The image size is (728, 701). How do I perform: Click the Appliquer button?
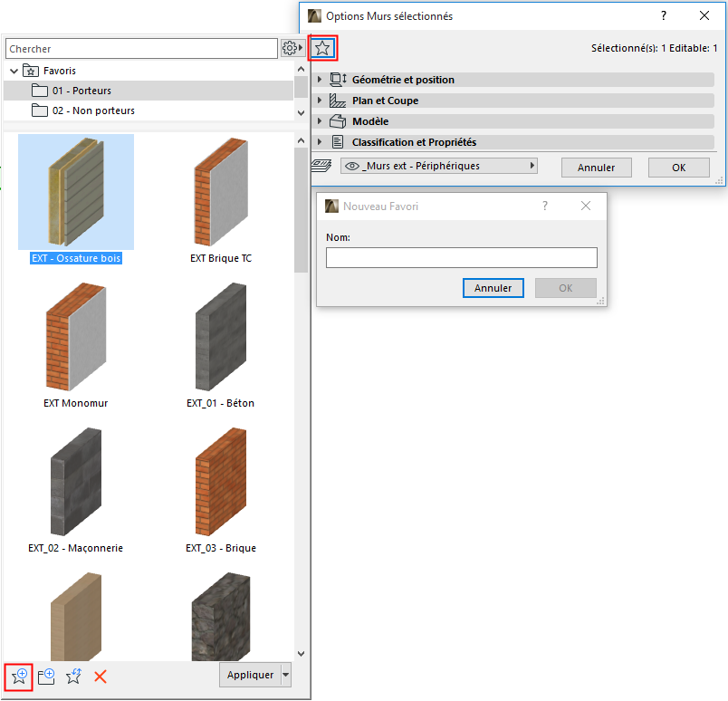[249, 675]
